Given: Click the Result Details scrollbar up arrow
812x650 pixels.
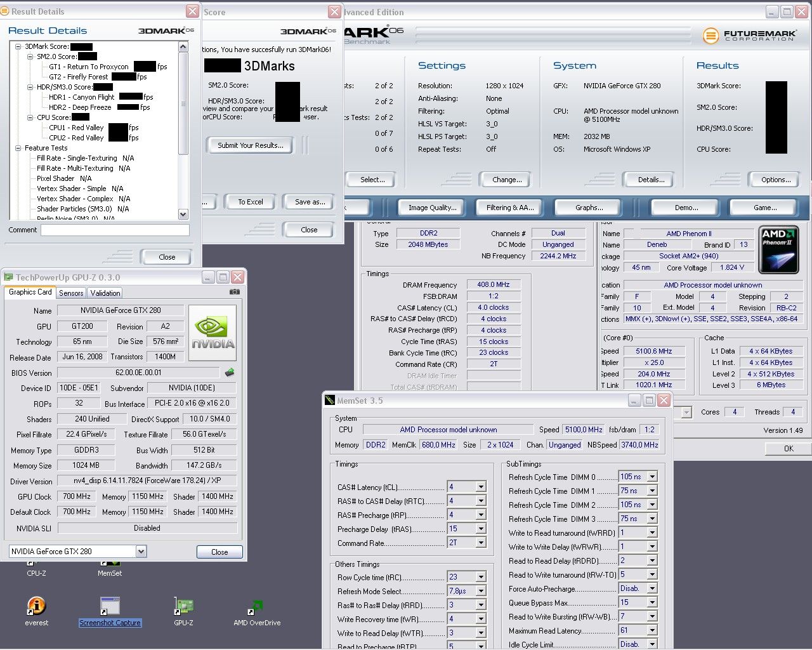Looking at the screenshot, I should [183, 46].
